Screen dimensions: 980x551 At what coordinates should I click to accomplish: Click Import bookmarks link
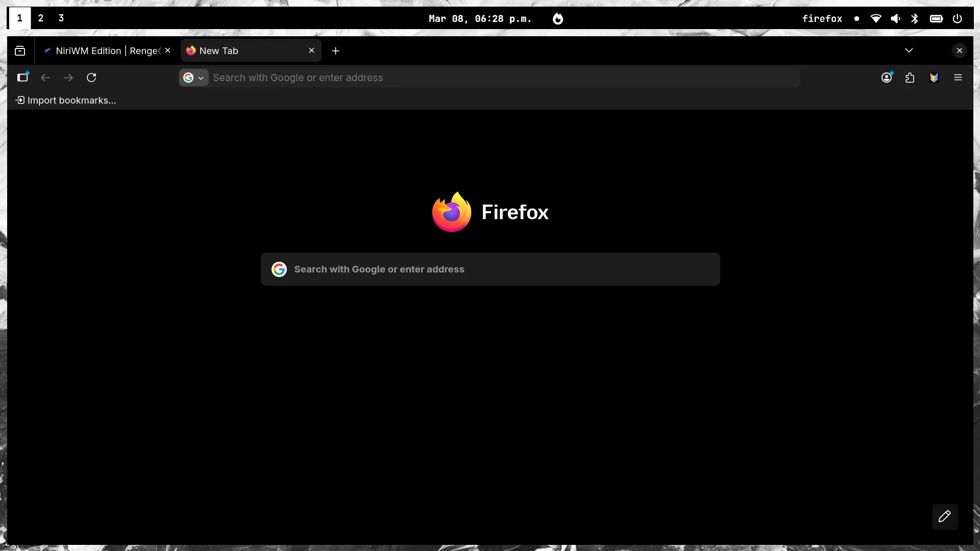66,101
